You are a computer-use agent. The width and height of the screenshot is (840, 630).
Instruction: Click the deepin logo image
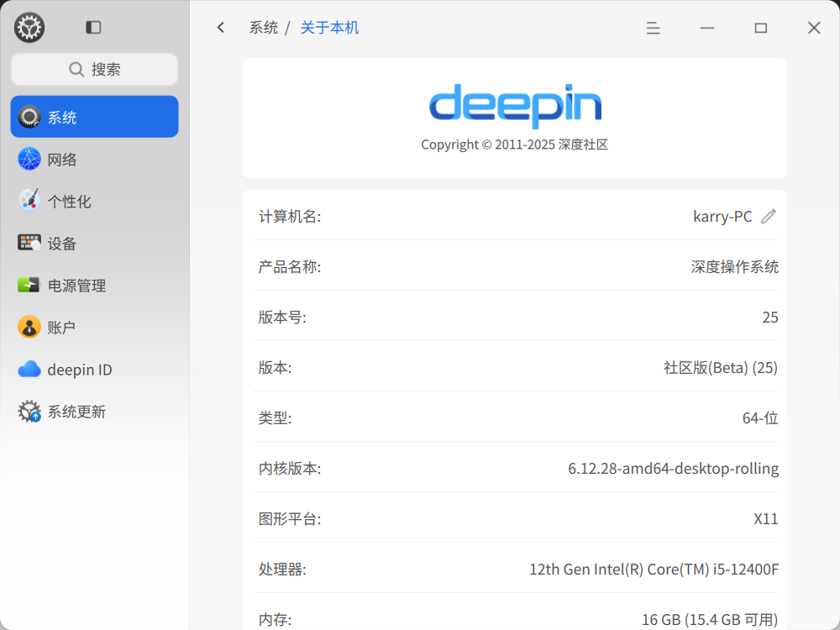(x=515, y=106)
